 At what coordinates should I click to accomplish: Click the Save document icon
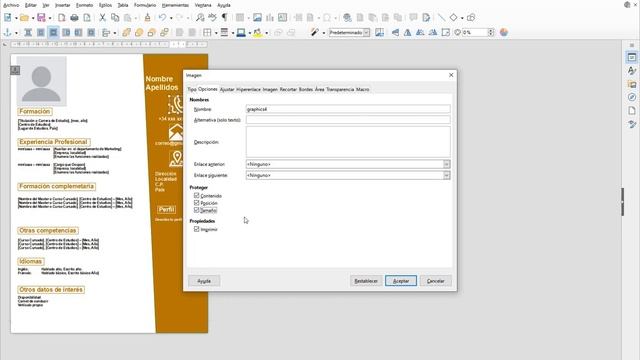[41, 18]
